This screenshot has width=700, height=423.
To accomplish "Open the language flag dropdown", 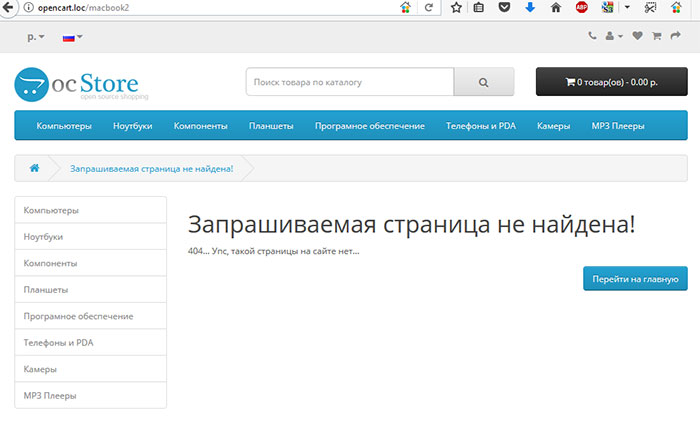I will coord(72,37).
